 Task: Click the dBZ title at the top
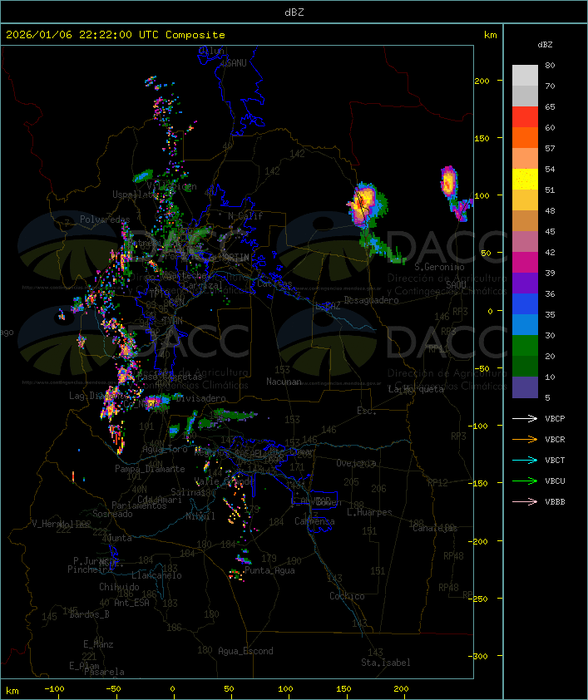pos(294,12)
